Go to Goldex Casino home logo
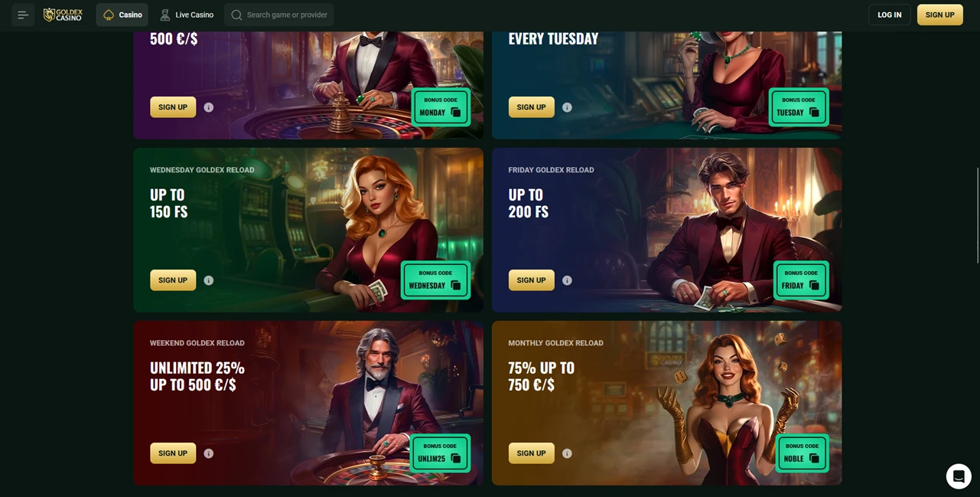980x497 pixels. pyautogui.click(x=63, y=15)
